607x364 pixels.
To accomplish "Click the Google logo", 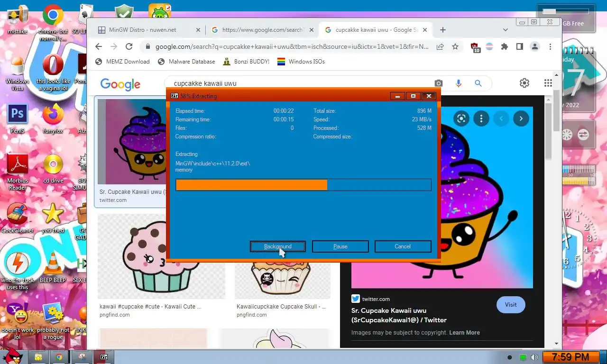I will click(120, 84).
